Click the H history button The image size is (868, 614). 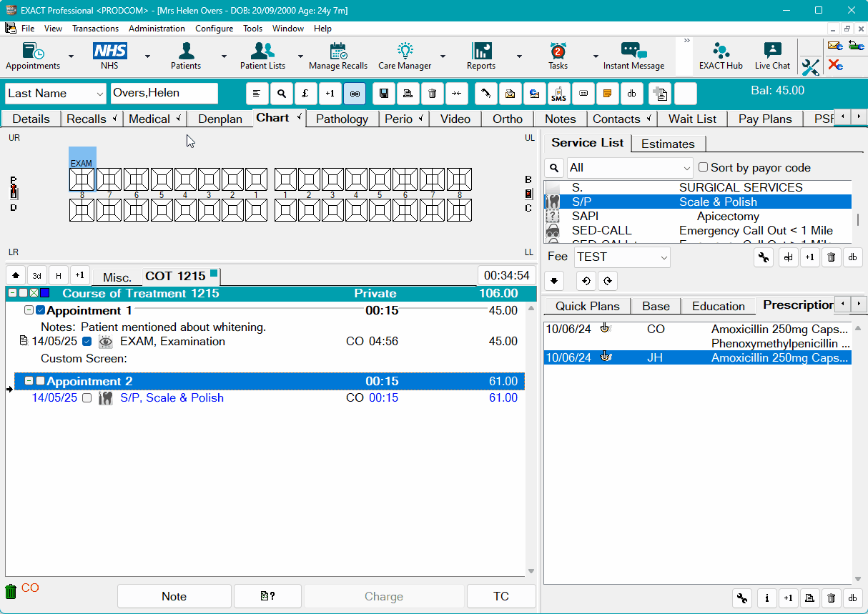coord(59,276)
